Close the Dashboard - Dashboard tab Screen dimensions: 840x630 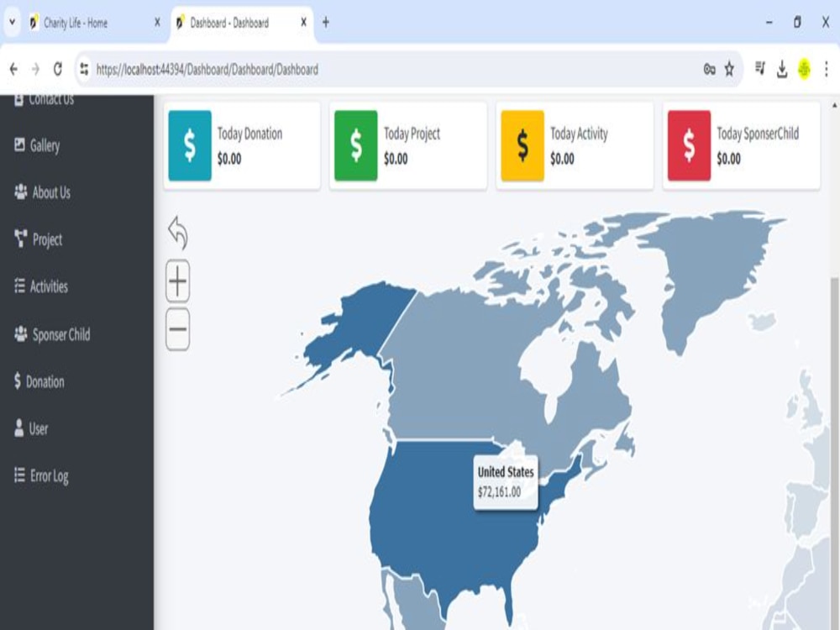[x=304, y=23]
